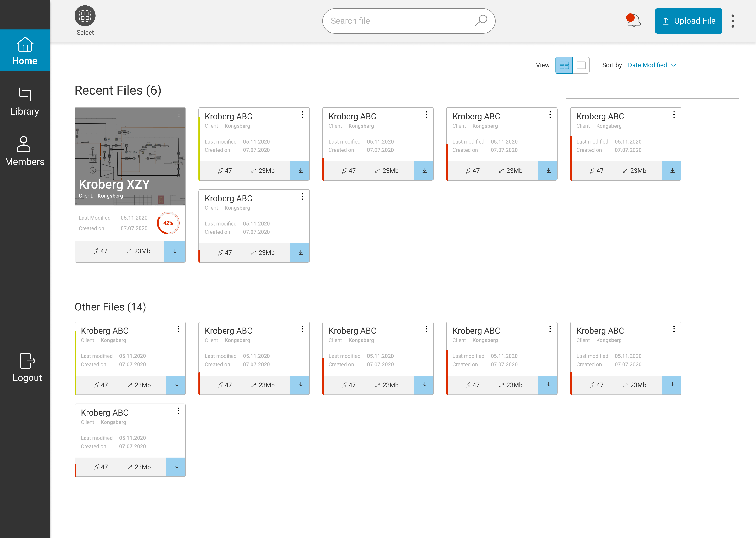Download the Kroberg XZY file
The height and width of the screenshot is (538, 756).
pos(175,252)
